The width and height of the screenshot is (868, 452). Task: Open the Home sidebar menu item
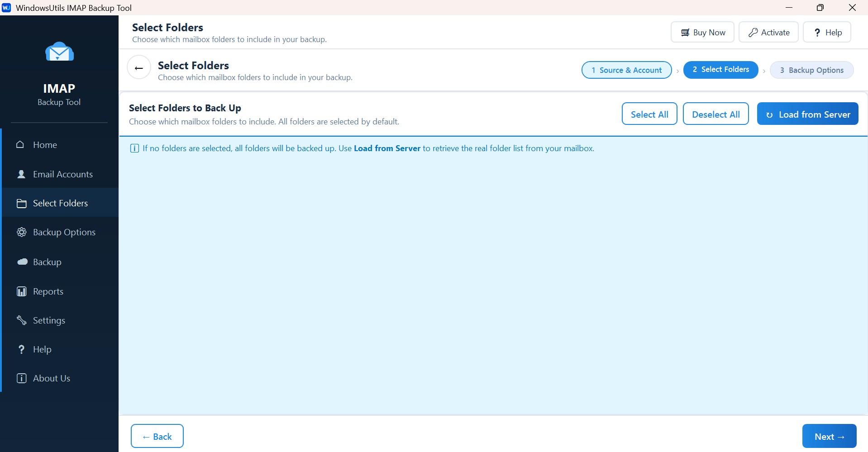coord(60,145)
